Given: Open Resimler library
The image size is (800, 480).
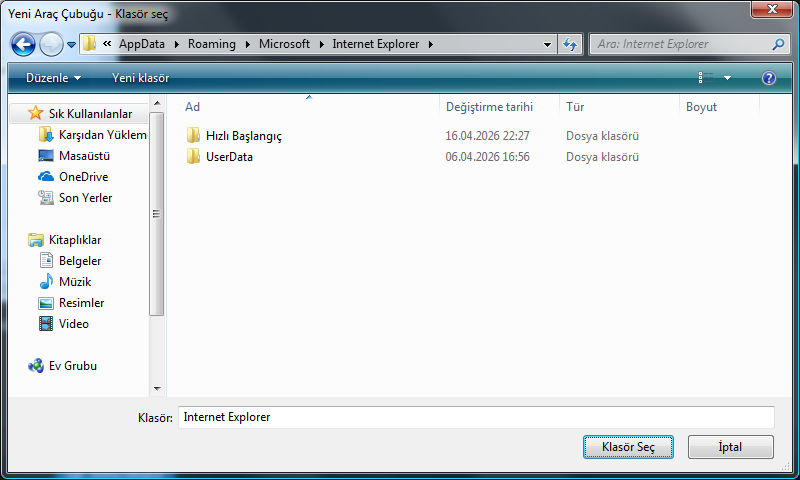Looking at the screenshot, I should (x=81, y=302).
